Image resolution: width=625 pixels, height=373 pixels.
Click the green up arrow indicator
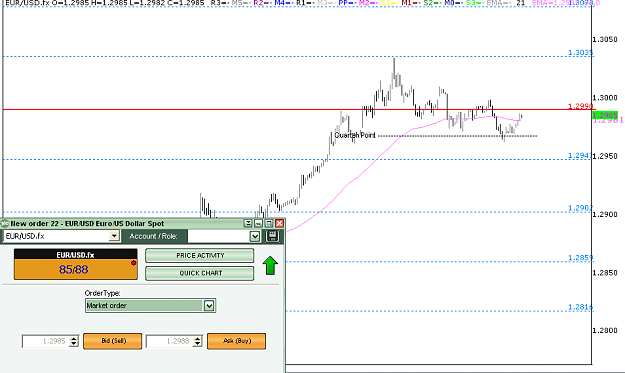pos(270,265)
